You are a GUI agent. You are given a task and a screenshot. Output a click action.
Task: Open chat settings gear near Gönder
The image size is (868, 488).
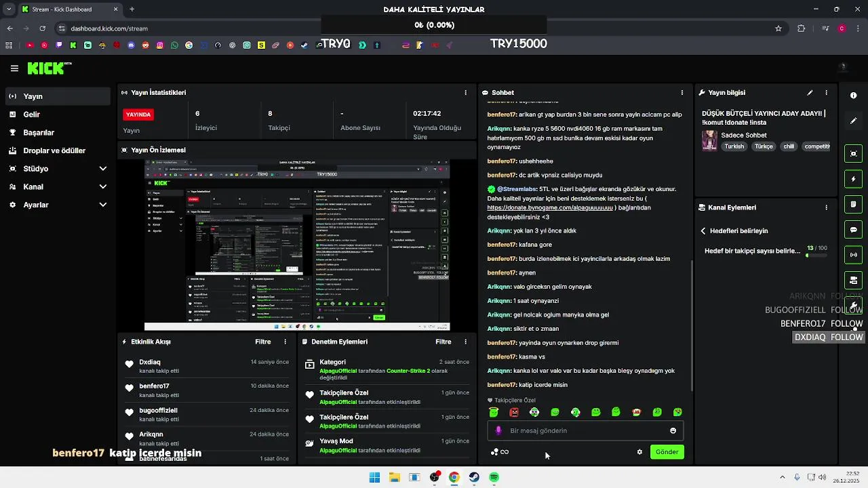(639, 452)
